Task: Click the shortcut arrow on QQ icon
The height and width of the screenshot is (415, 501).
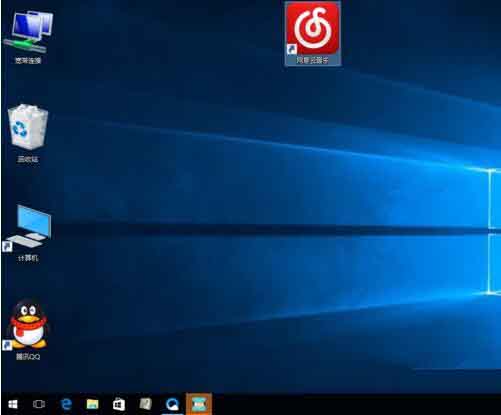Action: click(7, 345)
